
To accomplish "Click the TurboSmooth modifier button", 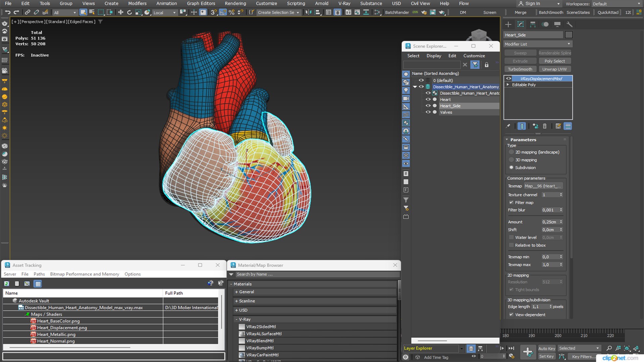I will pyautogui.click(x=520, y=69).
